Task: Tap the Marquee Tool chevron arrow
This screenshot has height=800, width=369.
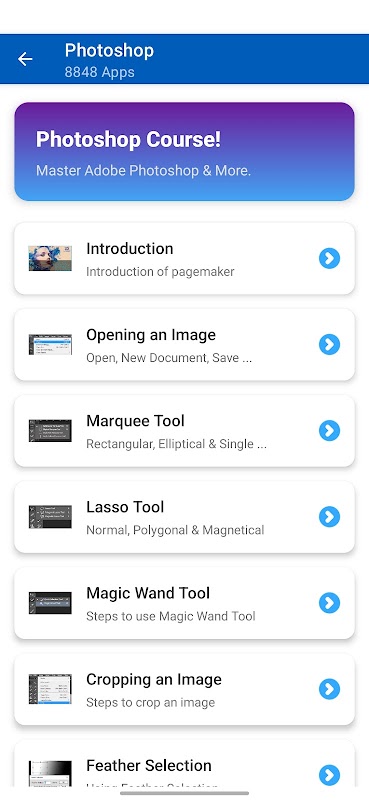Action: tap(329, 431)
